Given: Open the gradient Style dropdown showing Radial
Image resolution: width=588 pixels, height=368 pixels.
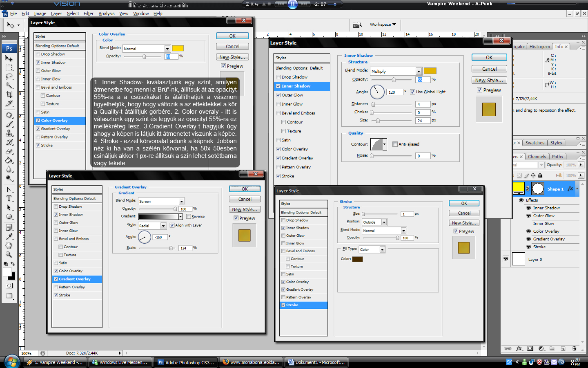Looking at the screenshot, I should coord(163,226).
